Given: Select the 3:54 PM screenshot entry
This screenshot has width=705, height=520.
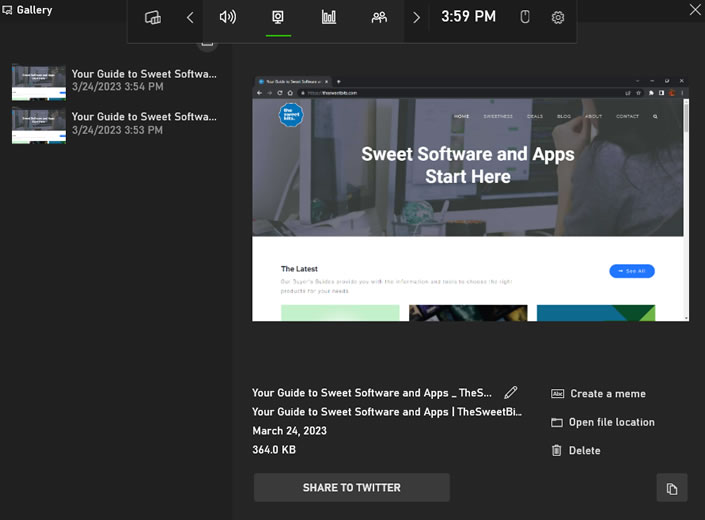Looking at the screenshot, I should tap(115, 81).
